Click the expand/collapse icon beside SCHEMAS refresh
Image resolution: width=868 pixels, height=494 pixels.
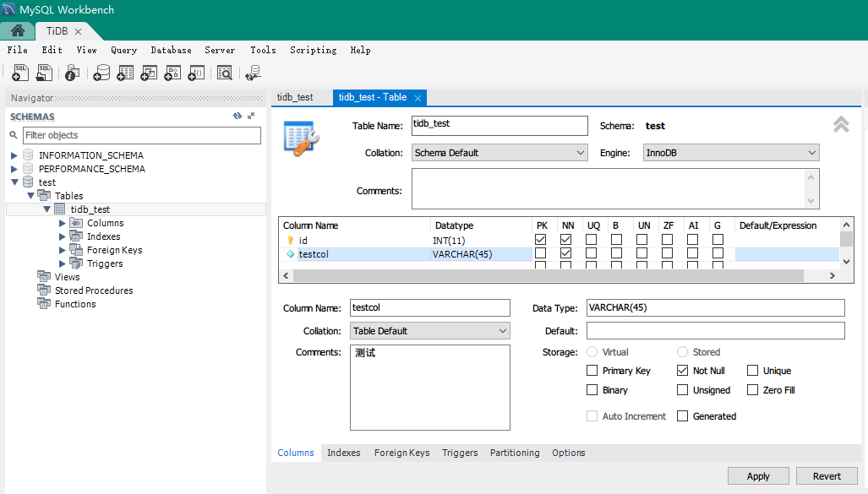click(251, 116)
